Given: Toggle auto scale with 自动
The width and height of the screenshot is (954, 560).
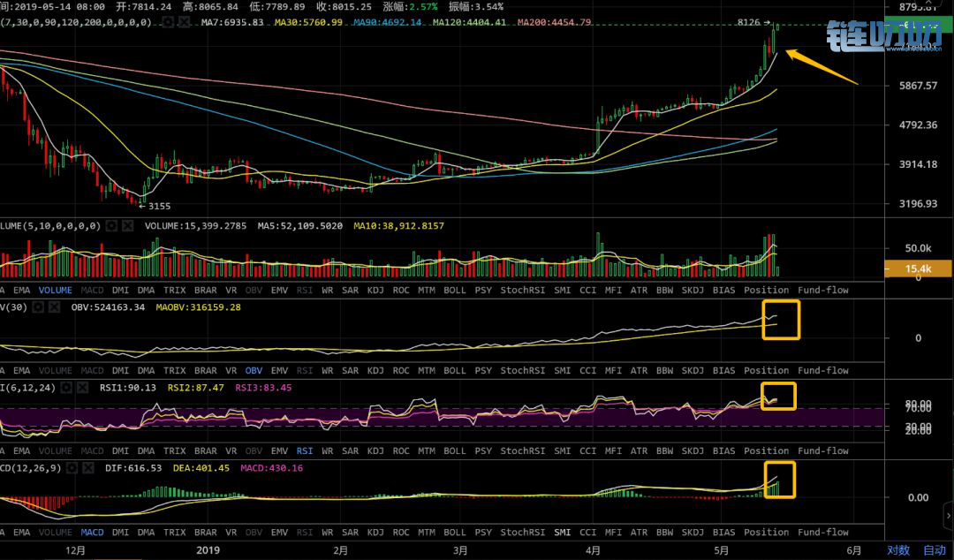Looking at the screenshot, I should [935, 550].
